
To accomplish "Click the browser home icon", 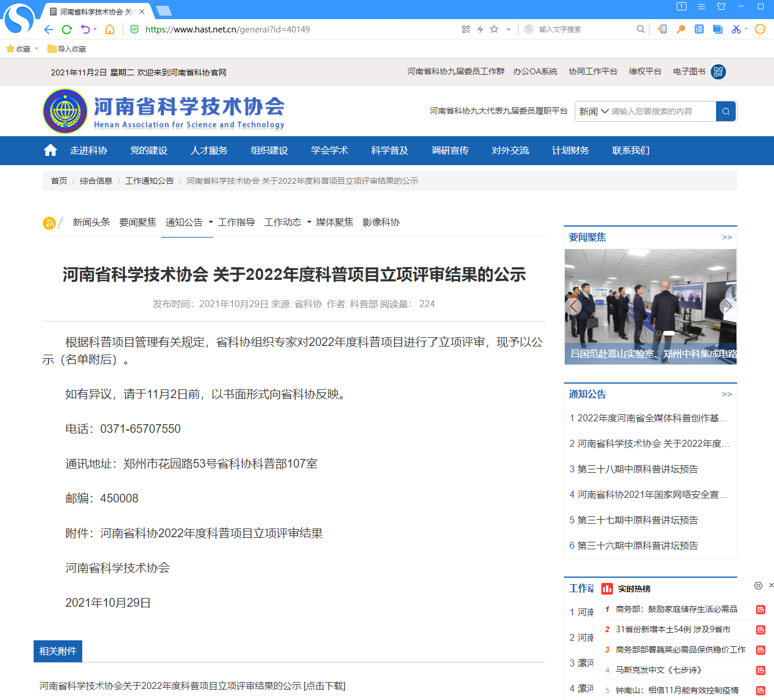I will (109, 30).
